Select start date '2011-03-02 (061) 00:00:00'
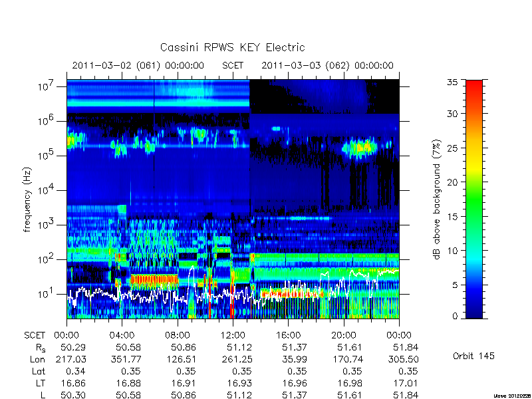 click(138, 65)
